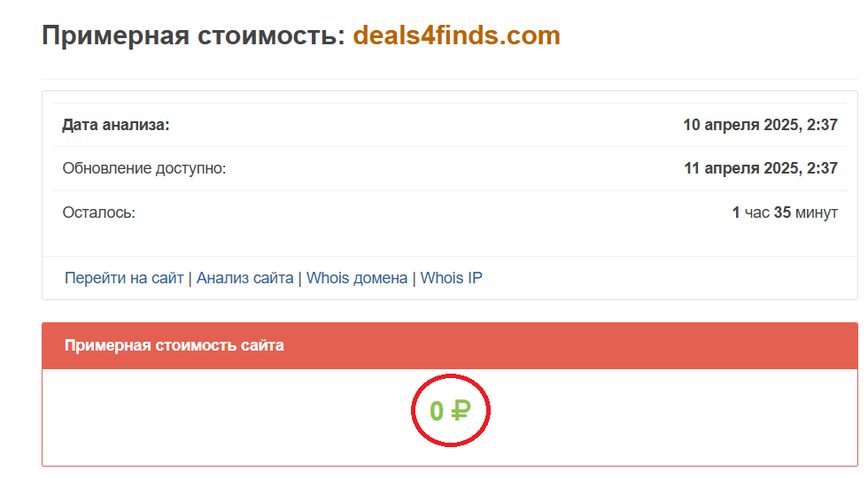Viewport: 868px width, 479px height.
Task: Click the "Осталось:" label
Action: click(x=98, y=212)
